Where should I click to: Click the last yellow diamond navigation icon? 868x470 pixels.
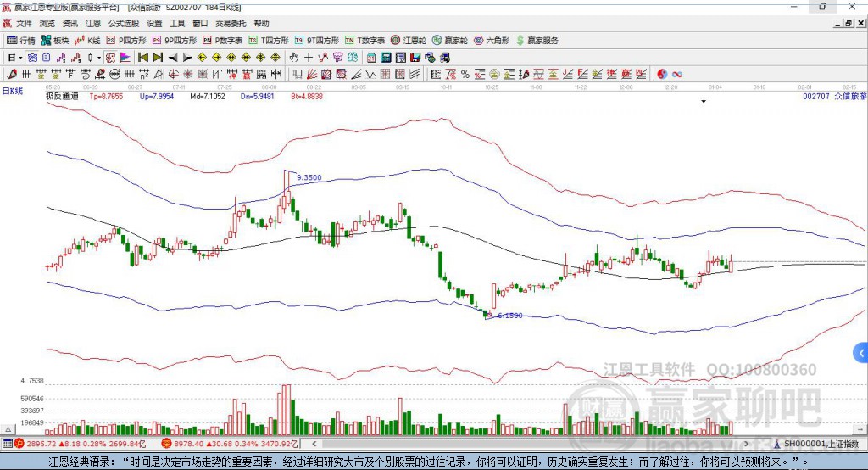[275, 58]
